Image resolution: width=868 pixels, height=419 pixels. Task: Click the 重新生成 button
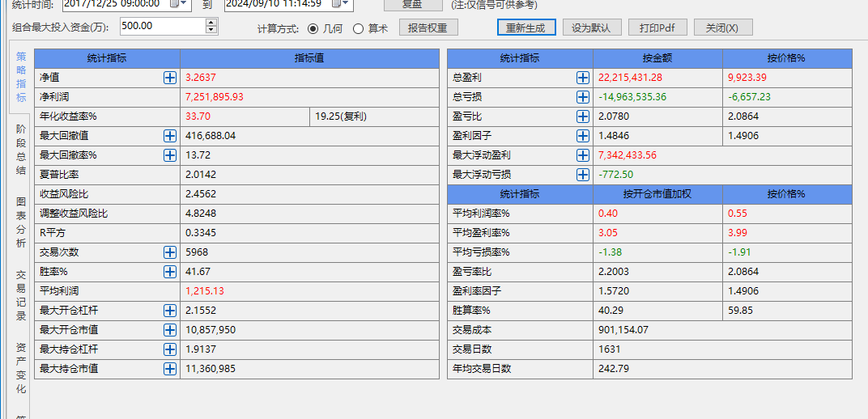click(x=526, y=28)
